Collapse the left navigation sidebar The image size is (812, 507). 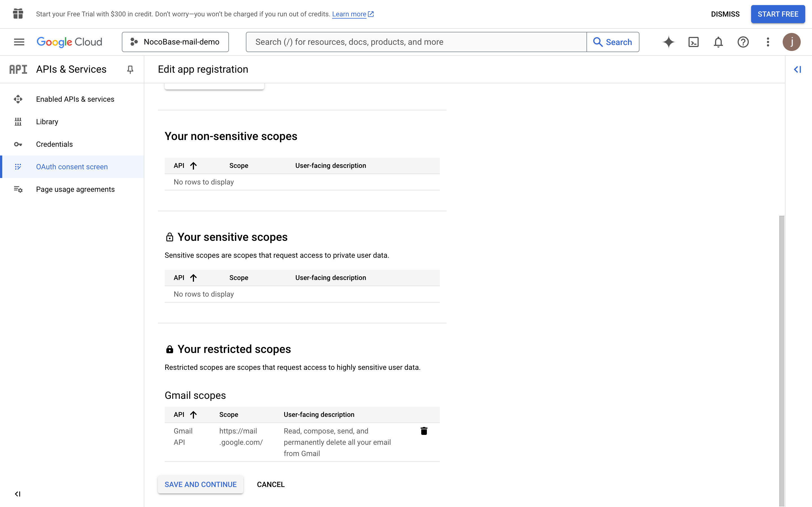pos(18,494)
